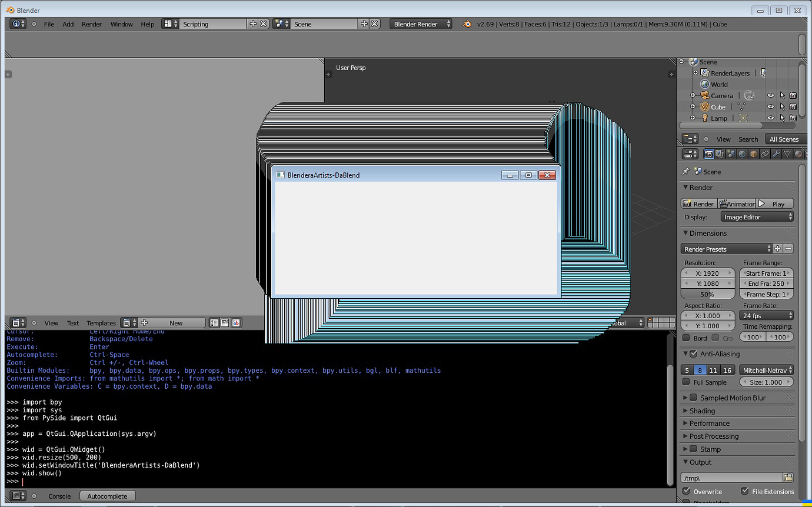The width and height of the screenshot is (812, 507).
Task: Click the file browser icon next to /tmp\ path
Action: 788,478
